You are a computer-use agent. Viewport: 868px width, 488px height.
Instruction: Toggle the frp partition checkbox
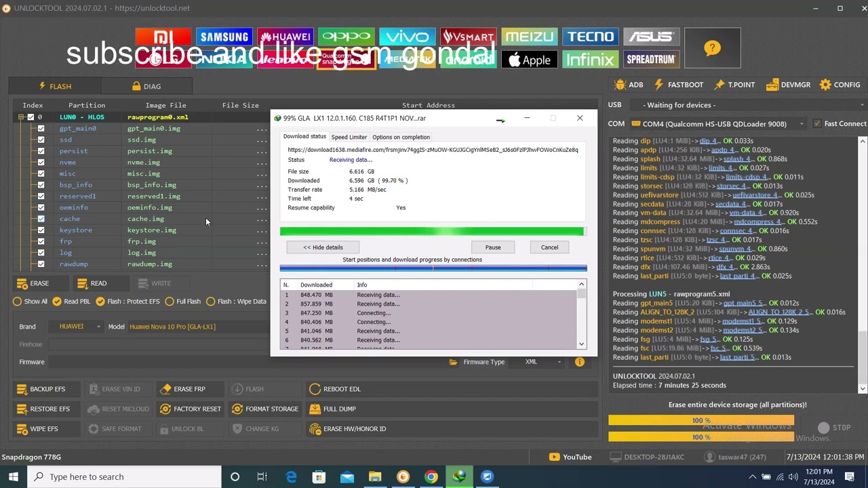[41, 242]
